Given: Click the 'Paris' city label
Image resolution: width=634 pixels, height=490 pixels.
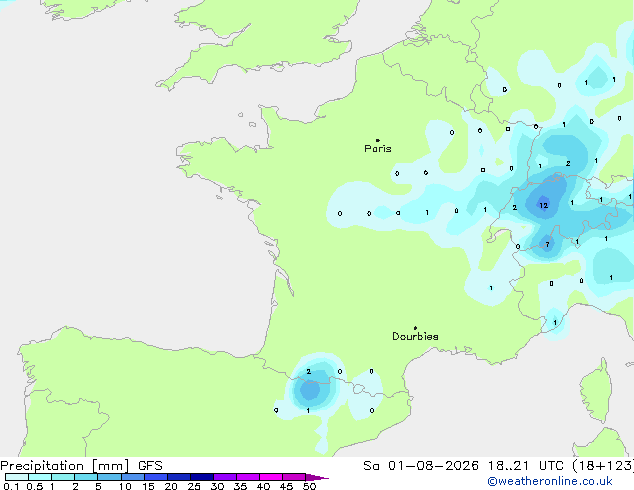Looking at the screenshot, I should click(x=378, y=149).
